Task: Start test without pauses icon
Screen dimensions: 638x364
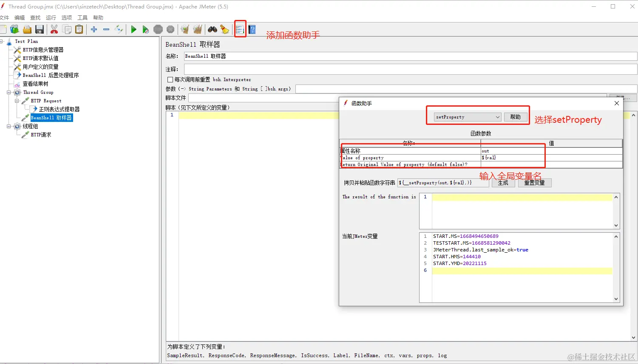Action: coord(146,29)
